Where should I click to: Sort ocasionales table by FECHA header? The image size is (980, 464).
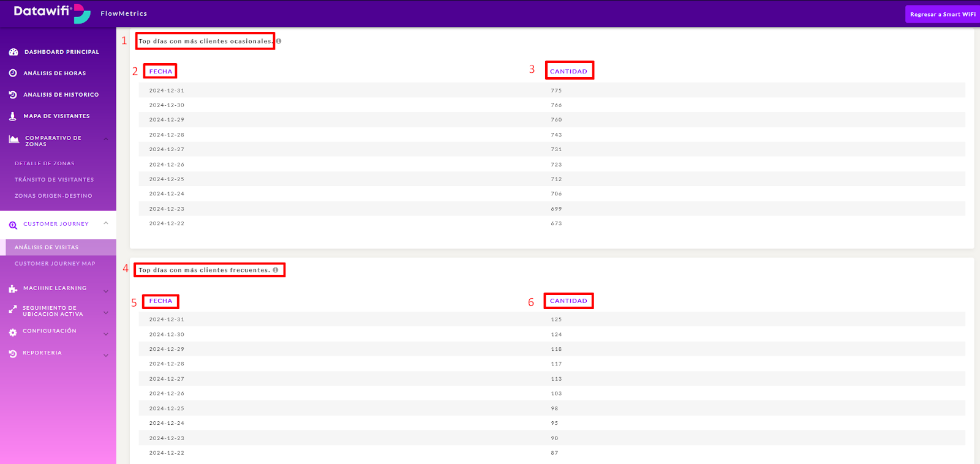(160, 72)
